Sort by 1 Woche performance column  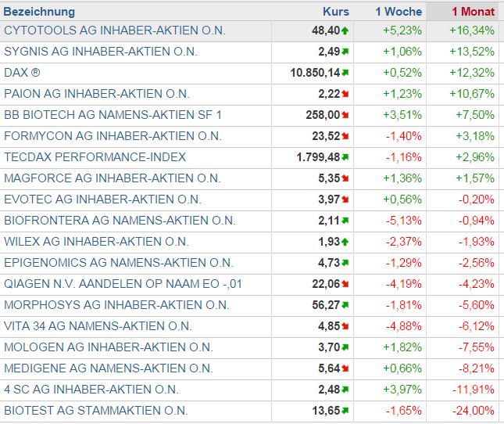pyautogui.click(x=399, y=12)
